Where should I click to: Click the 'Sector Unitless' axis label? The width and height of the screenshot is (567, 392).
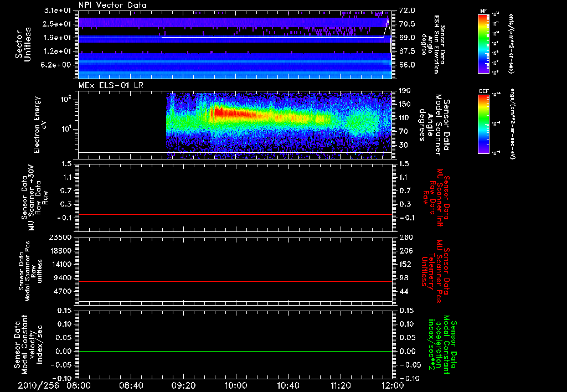23,44
